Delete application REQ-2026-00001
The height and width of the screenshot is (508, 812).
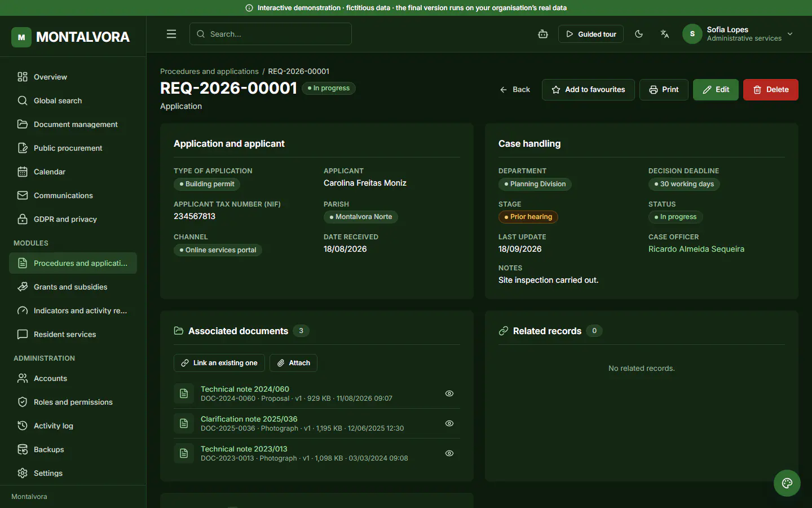pos(771,90)
